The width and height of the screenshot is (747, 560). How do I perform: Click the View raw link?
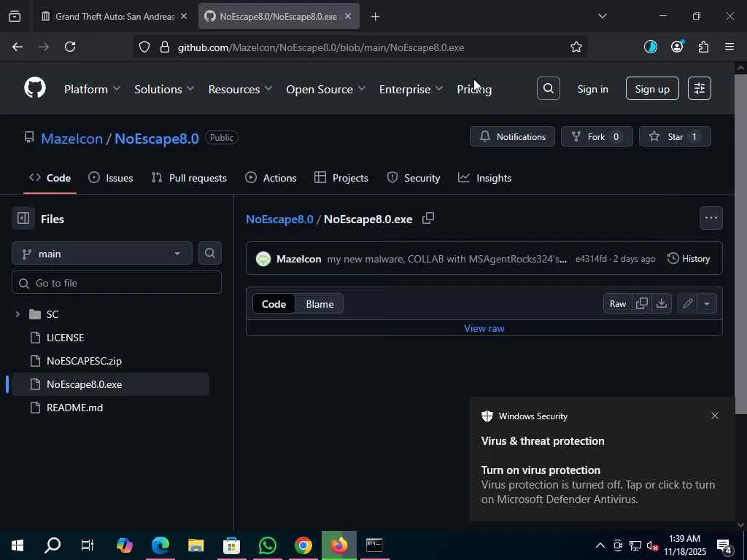coord(484,328)
